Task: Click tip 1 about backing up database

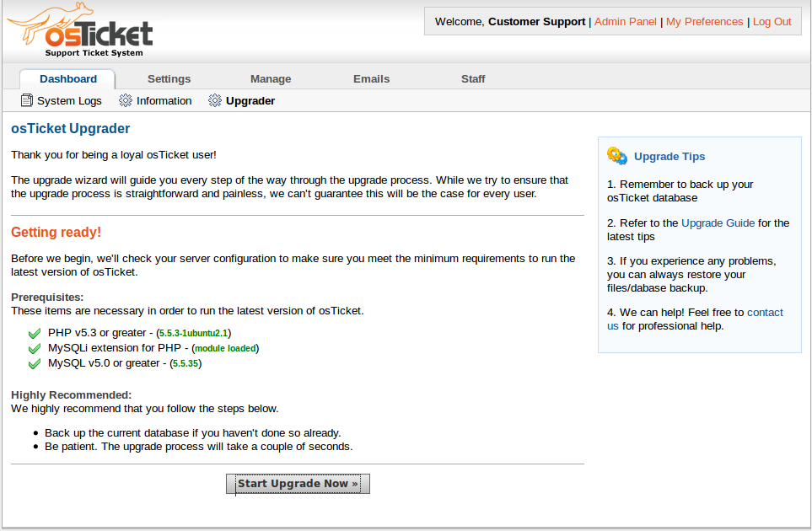Action: (x=680, y=191)
